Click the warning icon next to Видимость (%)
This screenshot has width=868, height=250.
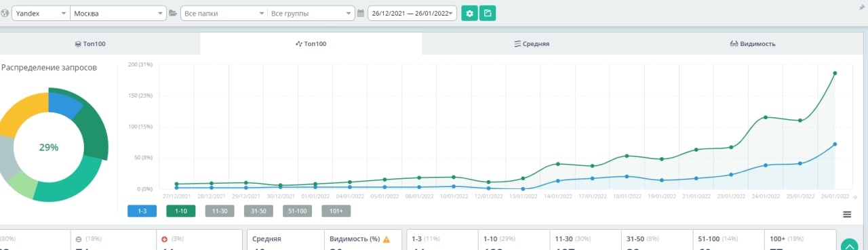(x=387, y=239)
